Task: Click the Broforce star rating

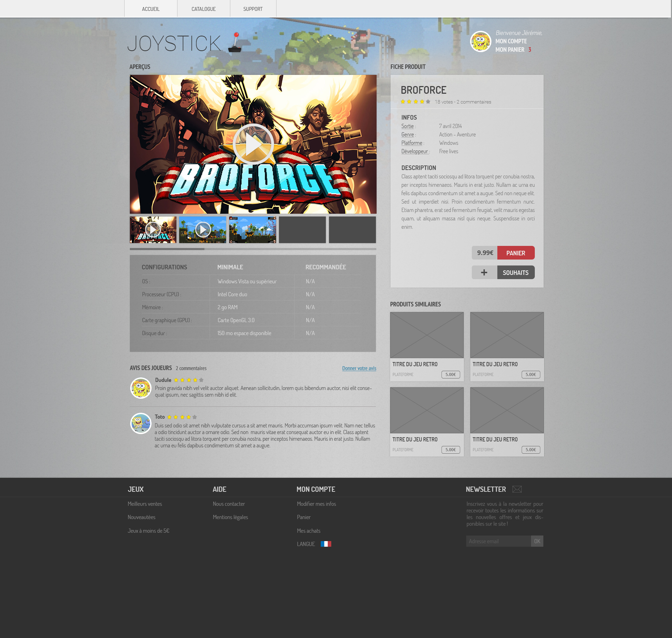Action: pyautogui.click(x=415, y=102)
